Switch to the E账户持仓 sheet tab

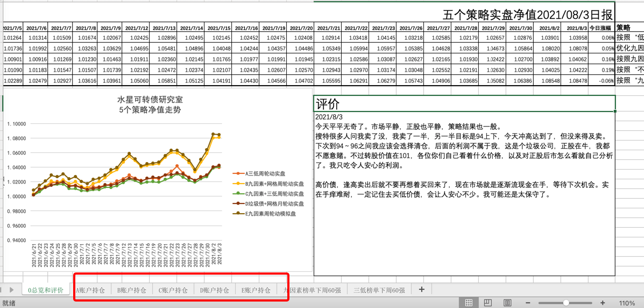tap(256, 290)
